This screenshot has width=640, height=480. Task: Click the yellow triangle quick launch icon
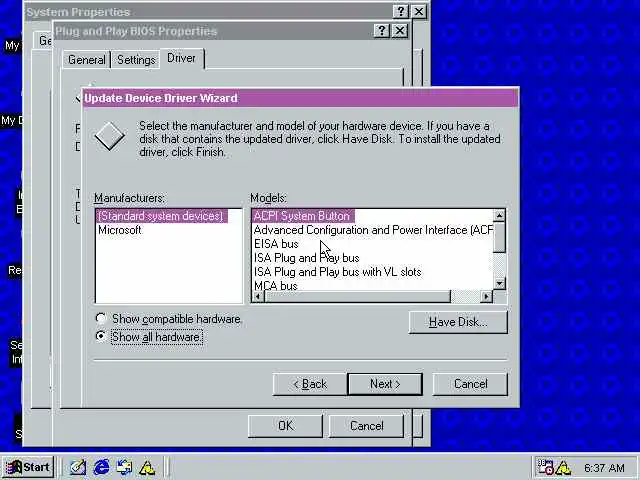[x=147, y=468]
